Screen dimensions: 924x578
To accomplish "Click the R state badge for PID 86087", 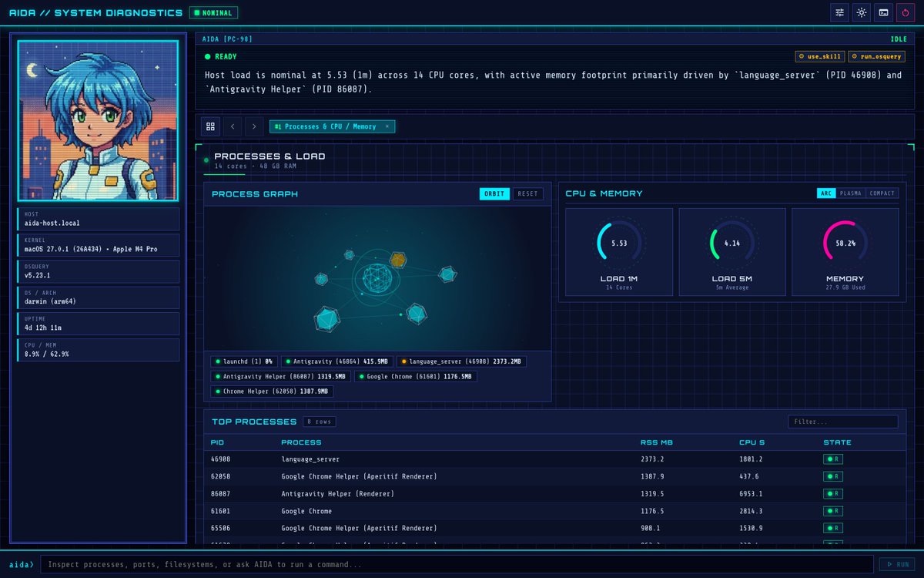I will [x=833, y=494].
